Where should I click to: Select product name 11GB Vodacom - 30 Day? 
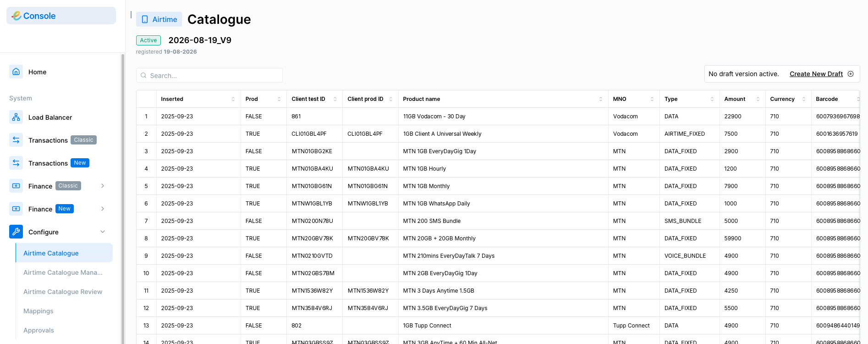pos(434,117)
